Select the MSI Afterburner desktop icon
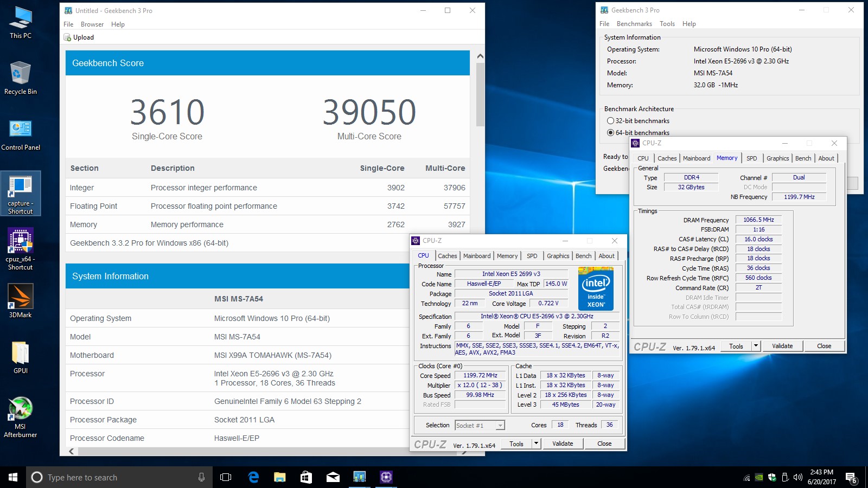Image resolution: width=868 pixels, height=488 pixels. (21, 417)
